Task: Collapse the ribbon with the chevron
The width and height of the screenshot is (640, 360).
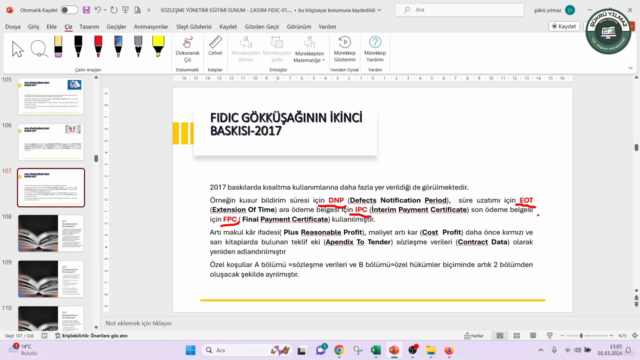Action: (x=631, y=68)
